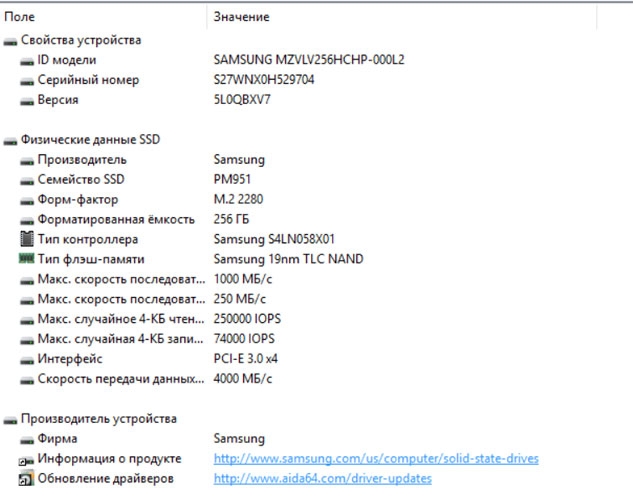
Task: Select interface value 'PCI-E 3.0 x4'
Action: (x=245, y=359)
